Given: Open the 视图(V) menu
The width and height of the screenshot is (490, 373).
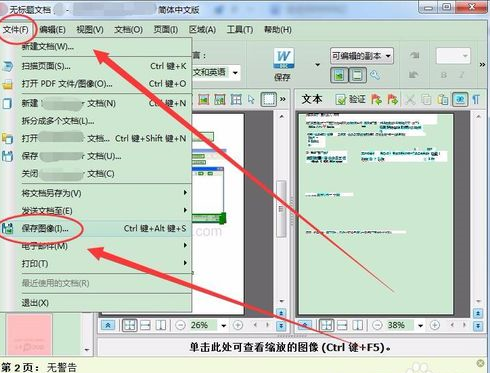Looking at the screenshot, I should coord(90,30).
